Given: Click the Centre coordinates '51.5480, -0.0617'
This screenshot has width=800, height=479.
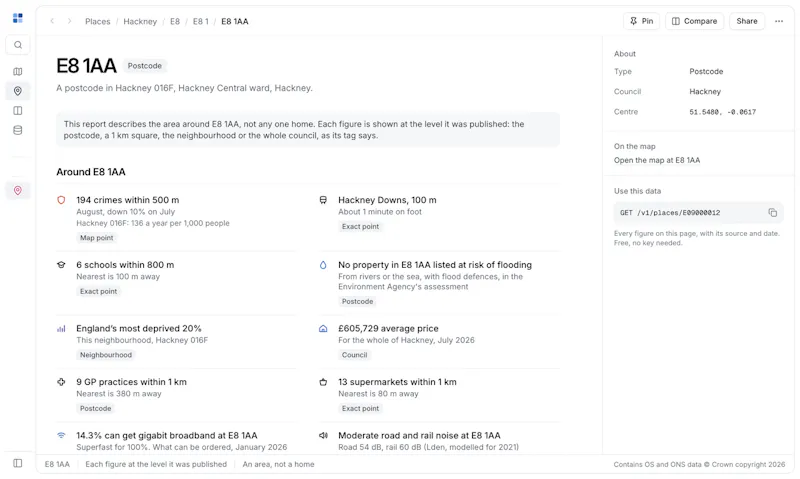Looking at the screenshot, I should coord(722,112).
